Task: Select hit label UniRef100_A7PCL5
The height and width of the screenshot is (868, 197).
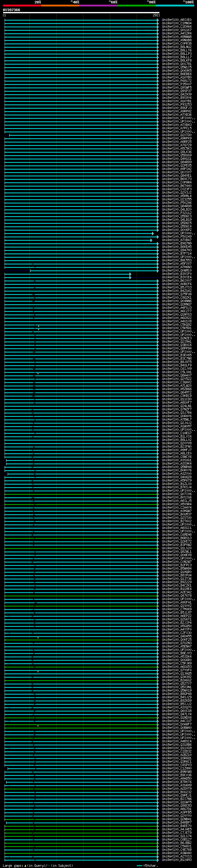Action: pos(176,128)
